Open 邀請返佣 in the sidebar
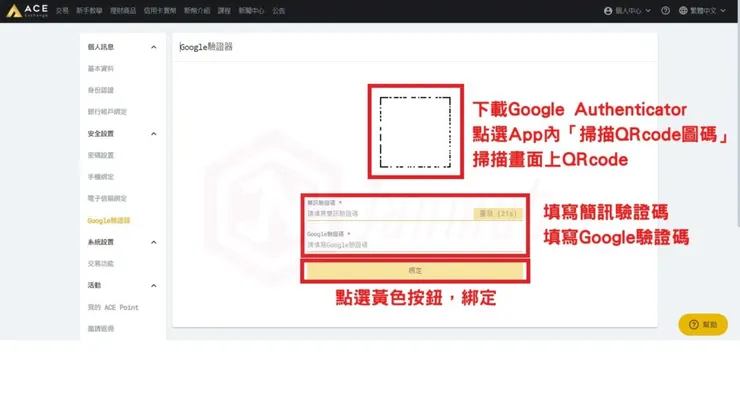 click(x=101, y=329)
